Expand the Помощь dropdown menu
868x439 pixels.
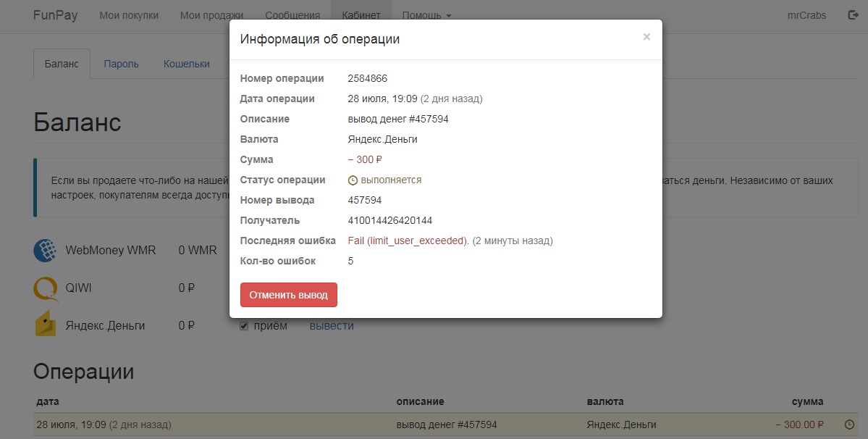pos(427,15)
